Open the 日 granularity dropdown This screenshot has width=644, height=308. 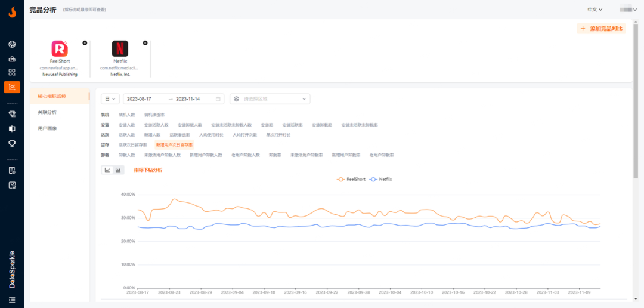point(111,99)
